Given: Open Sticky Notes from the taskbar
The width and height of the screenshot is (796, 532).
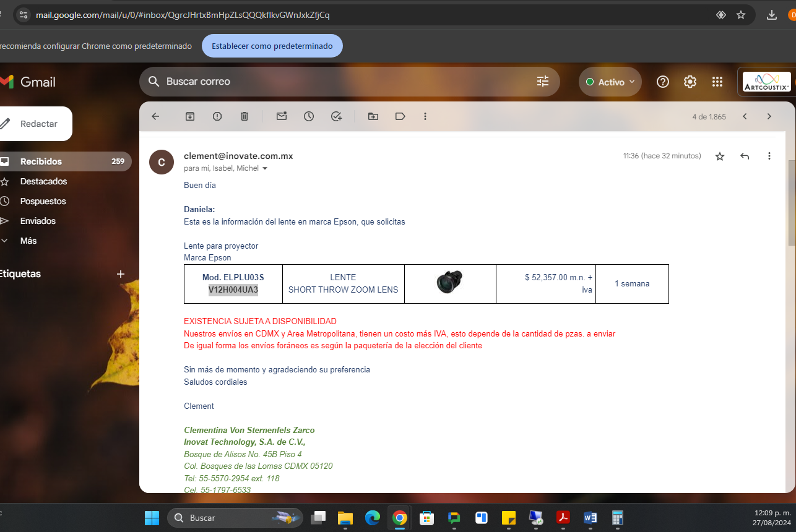Looking at the screenshot, I should [509, 518].
